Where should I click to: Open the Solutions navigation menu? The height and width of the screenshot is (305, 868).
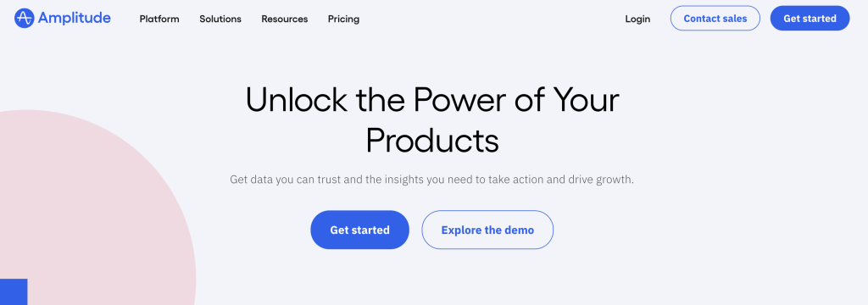[220, 19]
